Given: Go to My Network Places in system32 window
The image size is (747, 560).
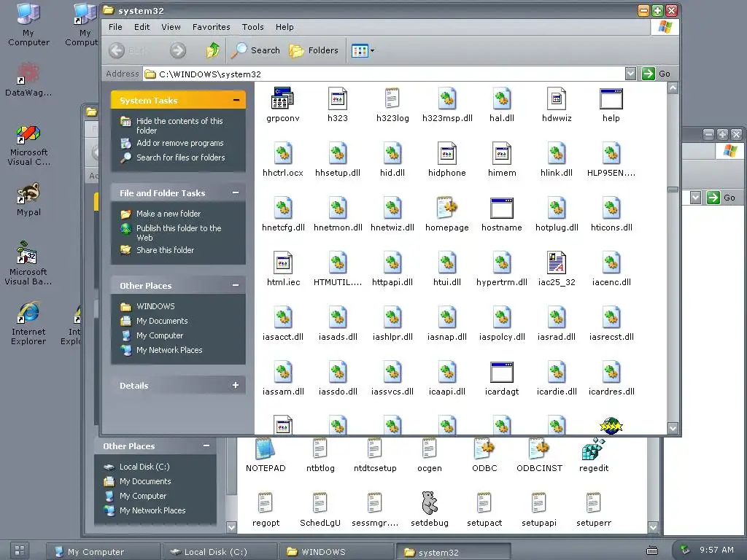Looking at the screenshot, I should coord(169,350).
